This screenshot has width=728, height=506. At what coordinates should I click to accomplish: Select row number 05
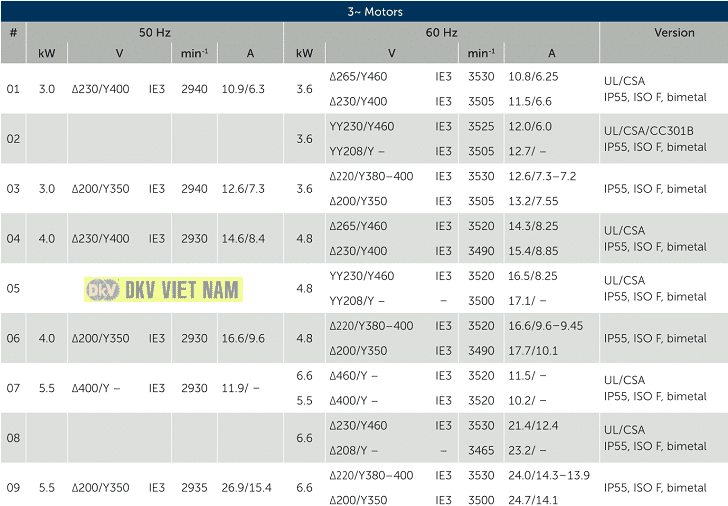point(13,289)
